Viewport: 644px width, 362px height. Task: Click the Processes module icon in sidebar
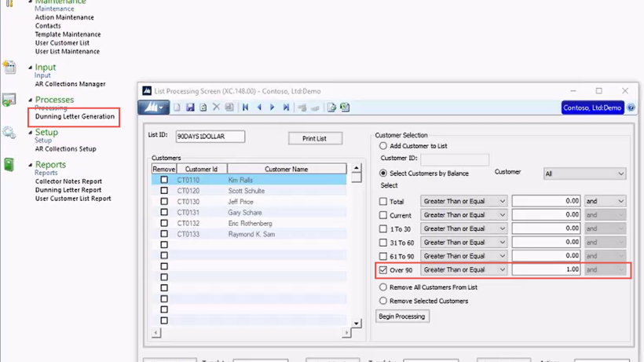pos(9,100)
